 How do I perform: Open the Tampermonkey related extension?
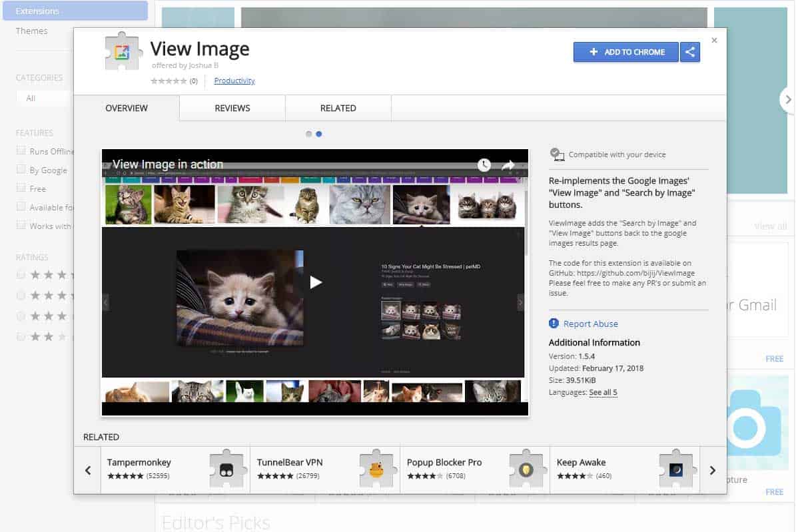(175, 470)
